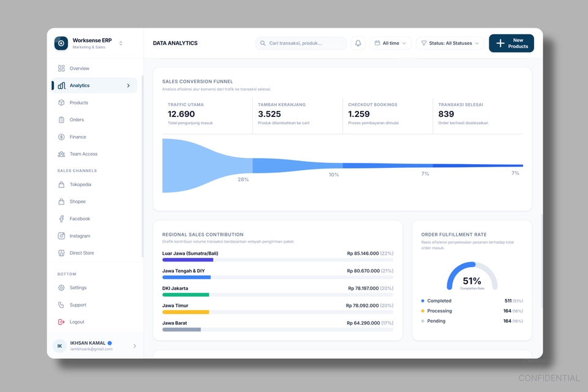
Task: Click the notification bell icon
Action: 358,43
